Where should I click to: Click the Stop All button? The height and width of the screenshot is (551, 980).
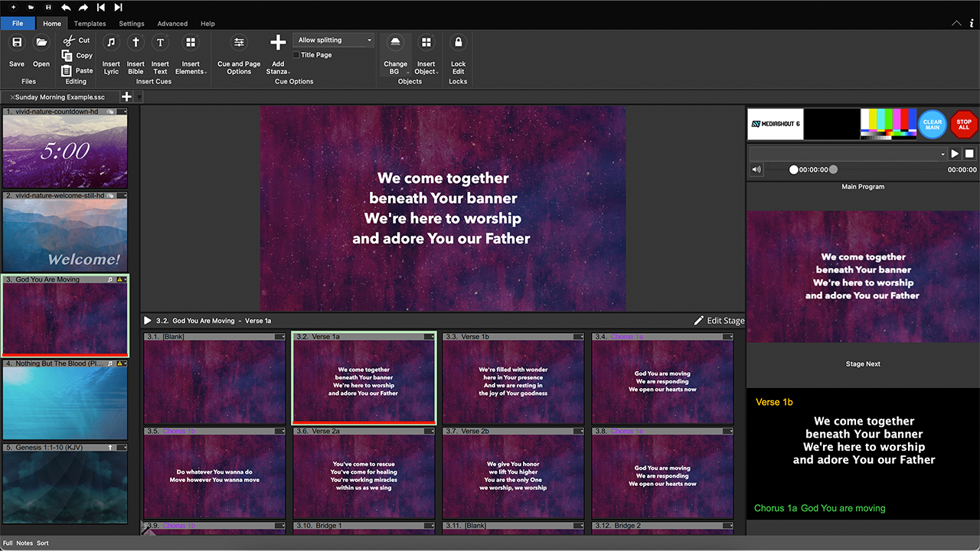(964, 123)
